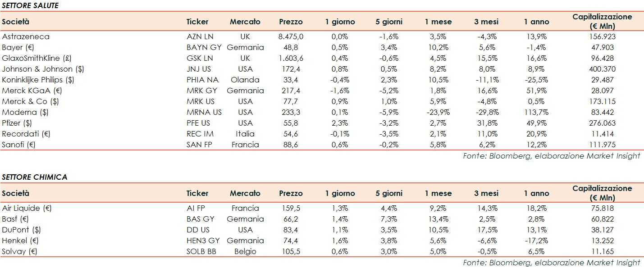Viewport: 644px width, 268px height.
Task: Select the Johnson & Johnson row name
Action: click(43, 69)
